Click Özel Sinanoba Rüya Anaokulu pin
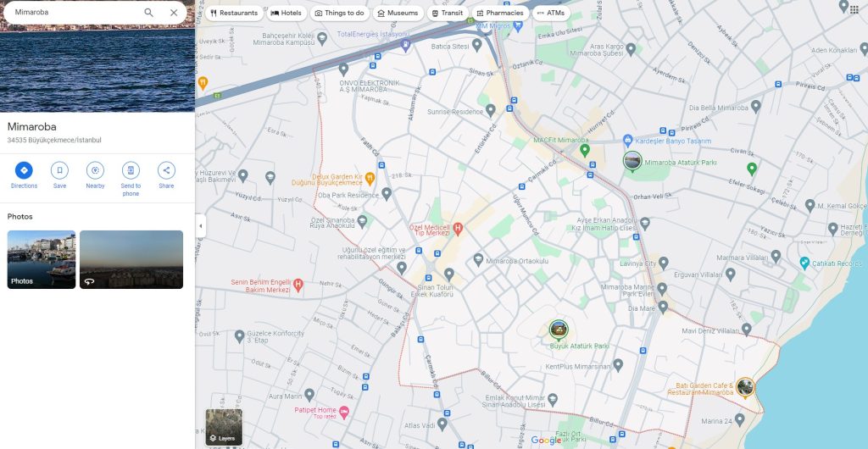This screenshot has width=868, height=449. point(362,221)
